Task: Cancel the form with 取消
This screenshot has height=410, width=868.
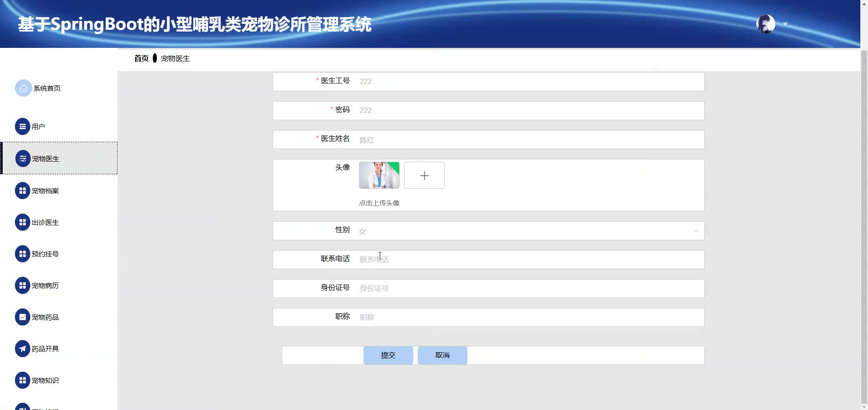Action: pos(443,355)
